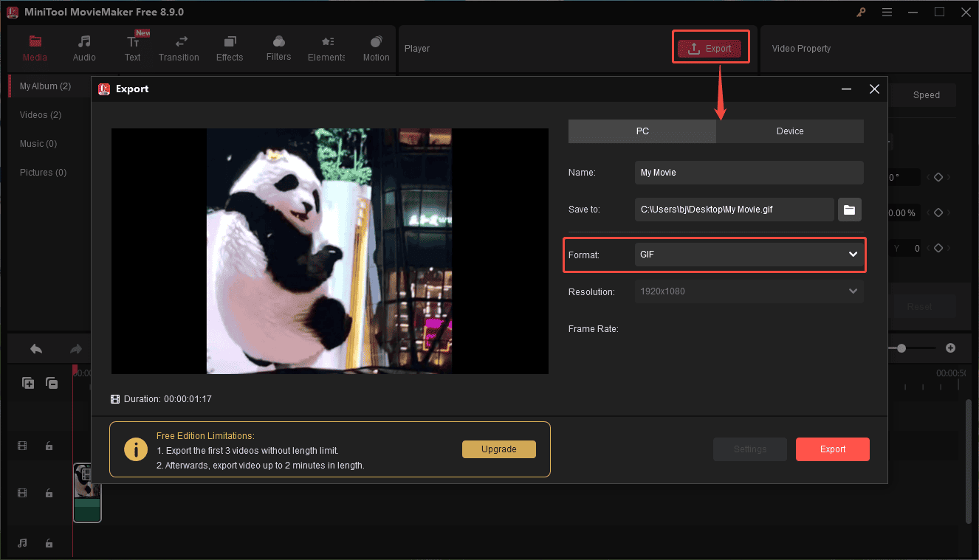Open the Filters tab
The height and width of the screenshot is (560, 979).
(278, 48)
